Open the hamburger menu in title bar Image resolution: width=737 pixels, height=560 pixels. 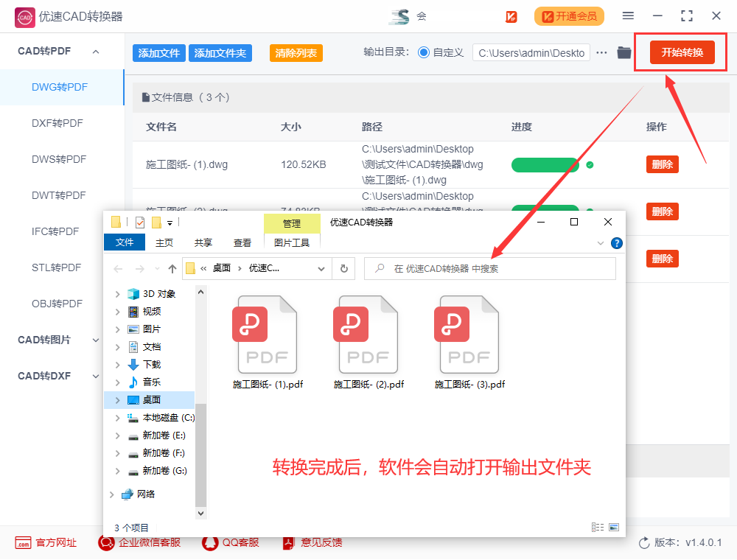628,16
